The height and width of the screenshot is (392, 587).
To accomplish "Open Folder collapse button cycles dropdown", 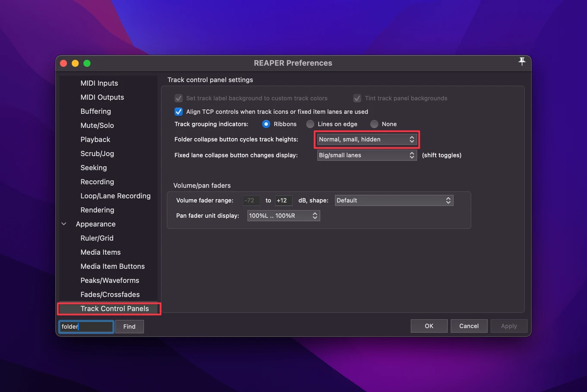I will [367, 139].
